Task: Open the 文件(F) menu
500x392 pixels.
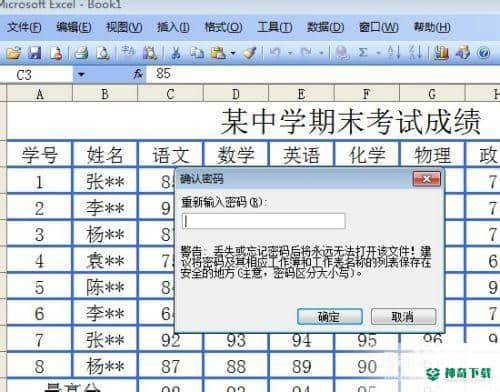Action: coord(24,27)
